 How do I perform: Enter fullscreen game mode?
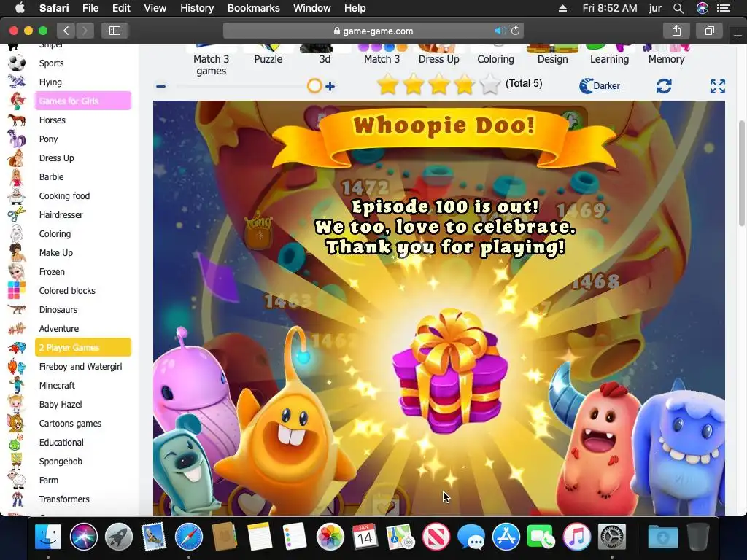click(718, 86)
